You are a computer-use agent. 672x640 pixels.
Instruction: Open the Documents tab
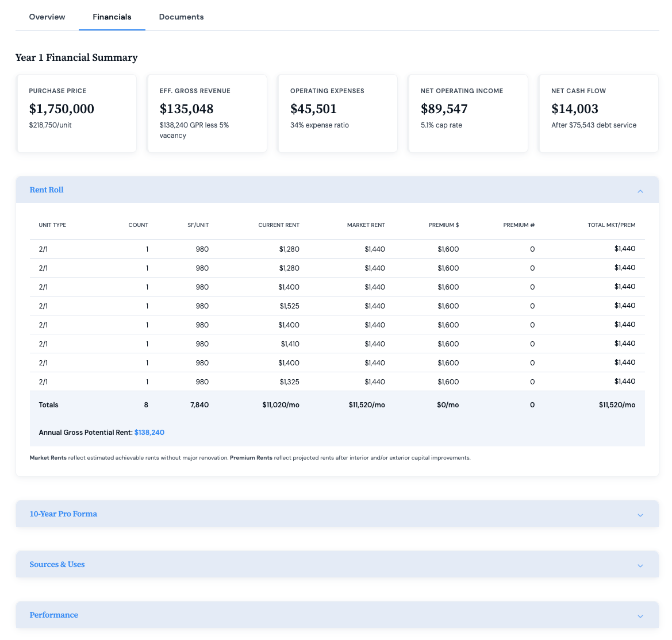click(x=181, y=17)
